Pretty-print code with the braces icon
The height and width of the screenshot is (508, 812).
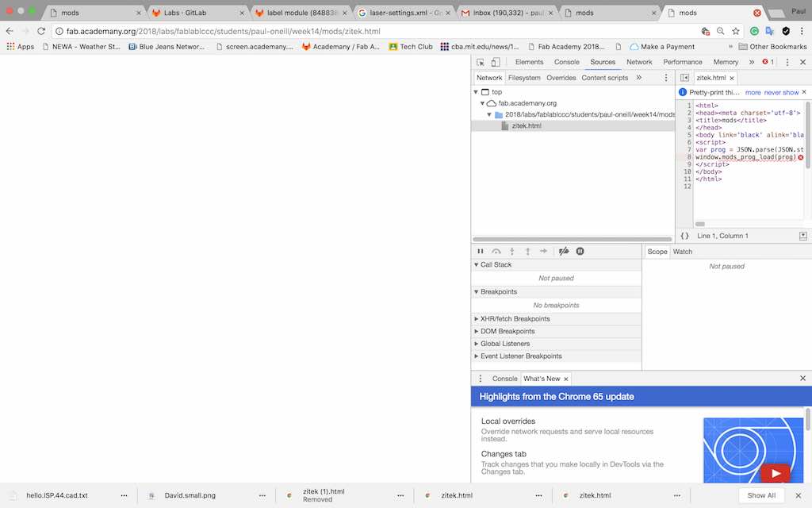coord(684,236)
